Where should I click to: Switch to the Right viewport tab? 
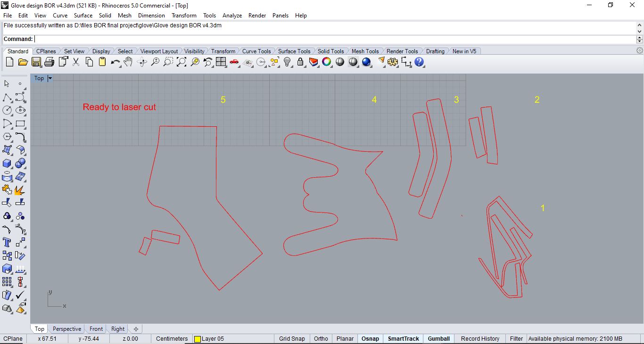click(118, 329)
